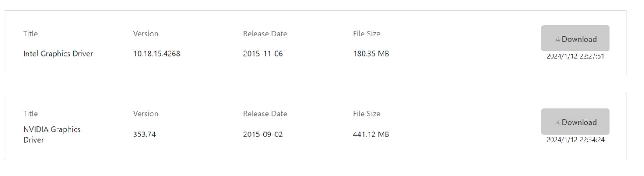
Task: Click the Release Date label in Intel card
Action: tap(265, 34)
